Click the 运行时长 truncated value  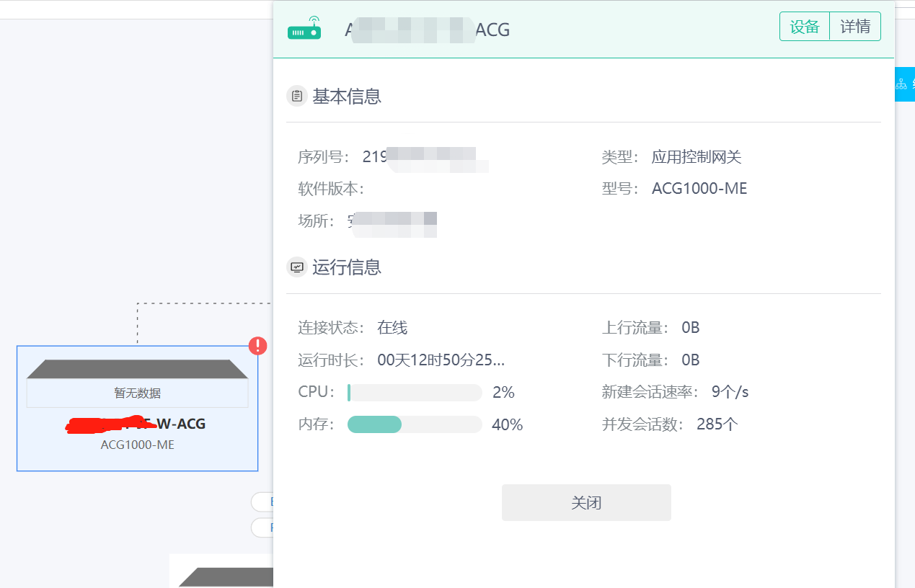[x=441, y=360]
